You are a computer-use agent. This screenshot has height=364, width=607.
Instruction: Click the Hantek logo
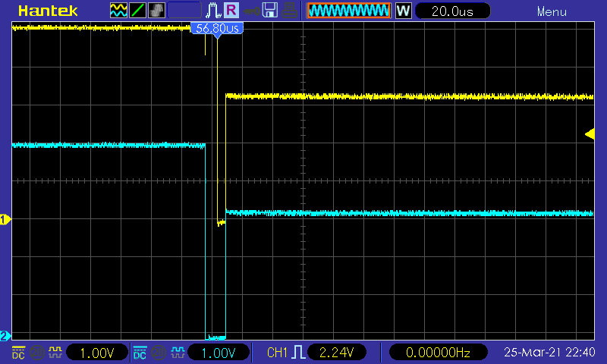(48, 11)
